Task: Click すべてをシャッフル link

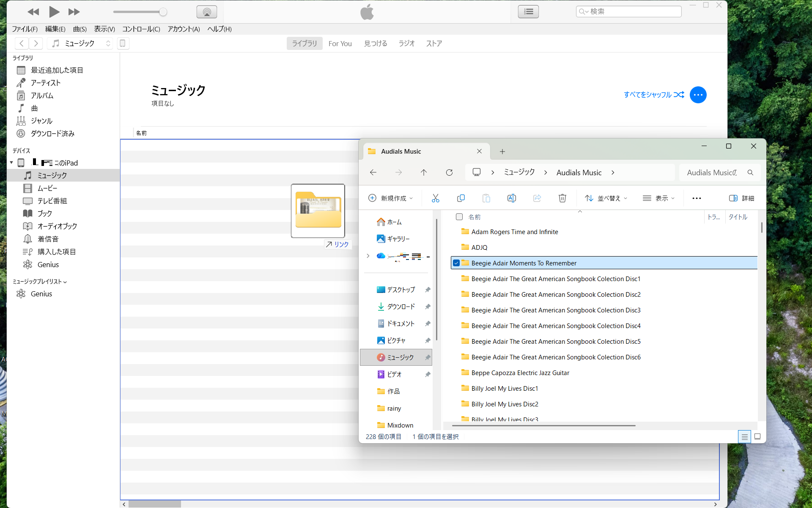Action: pyautogui.click(x=654, y=95)
